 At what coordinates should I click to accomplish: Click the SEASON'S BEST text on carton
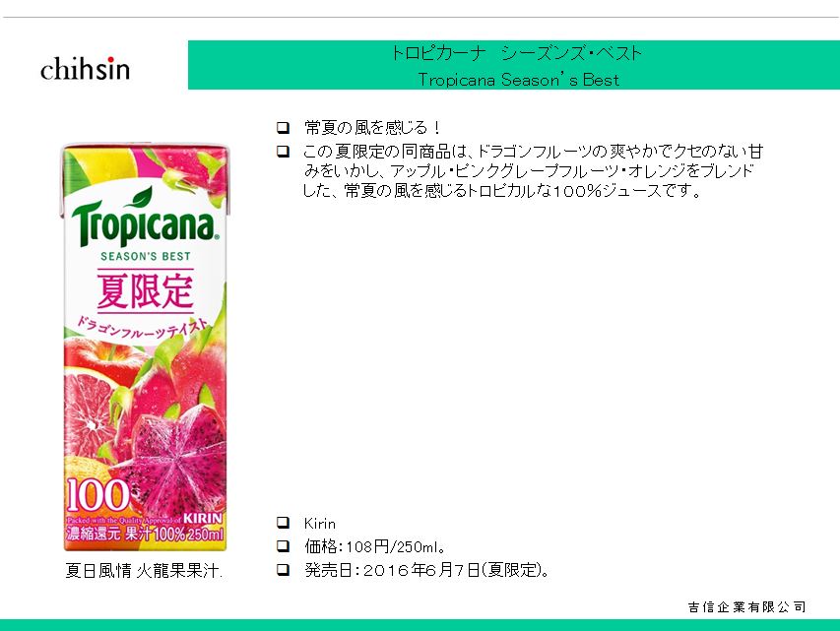(x=145, y=257)
